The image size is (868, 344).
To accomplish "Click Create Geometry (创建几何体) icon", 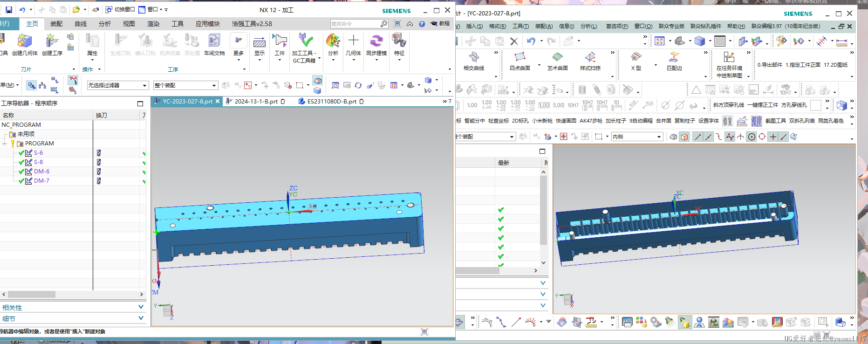I will click(25, 41).
